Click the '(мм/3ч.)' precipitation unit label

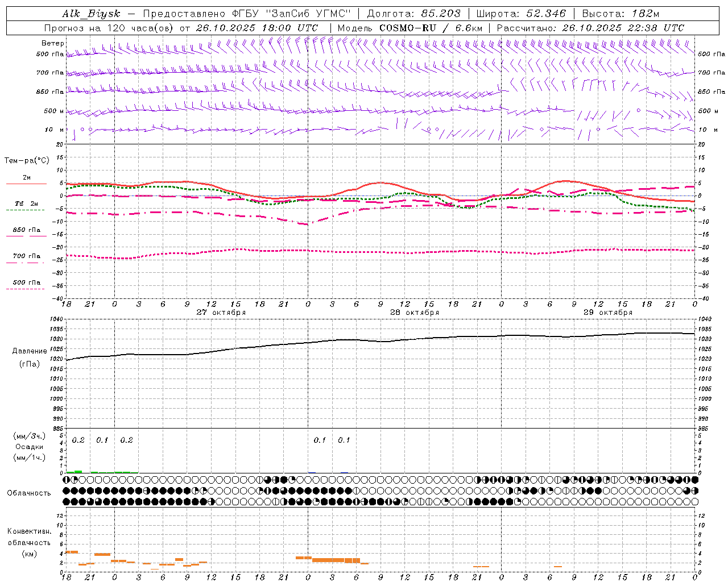pyautogui.click(x=30, y=436)
